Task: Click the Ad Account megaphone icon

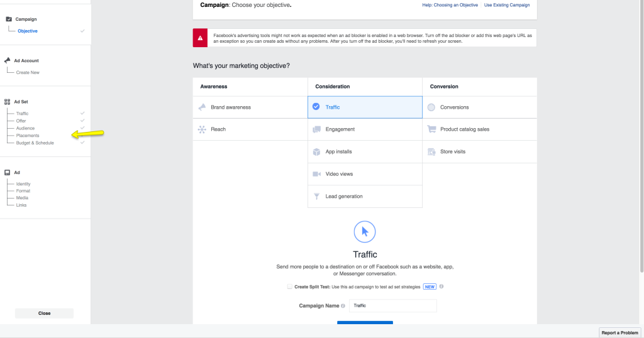Action: coord(8,60)
